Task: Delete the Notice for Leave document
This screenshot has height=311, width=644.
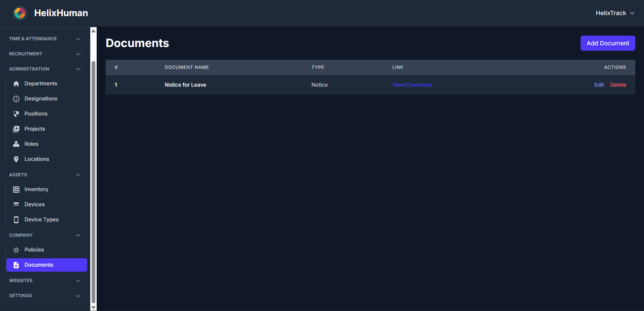Action: point(618,85)
